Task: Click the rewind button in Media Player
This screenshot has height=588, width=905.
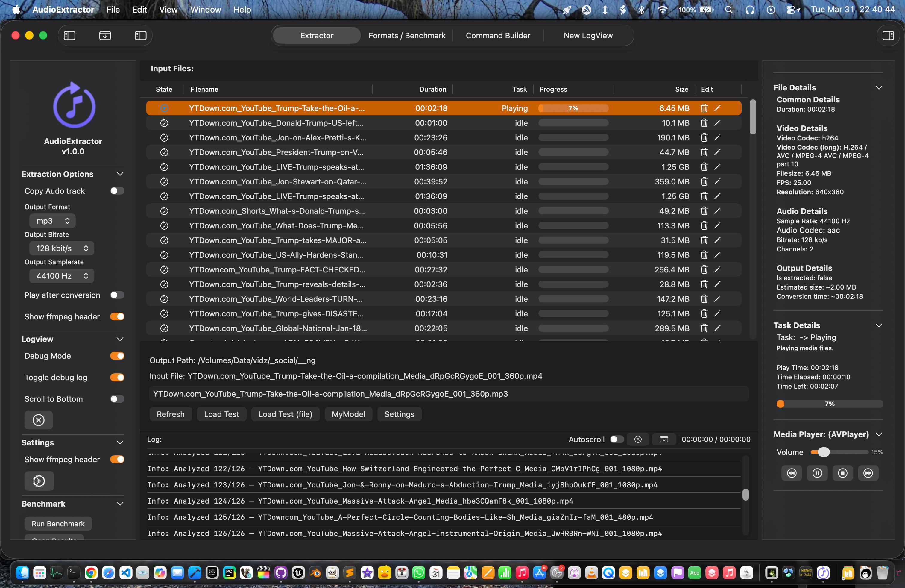Action: click(791, 473)
